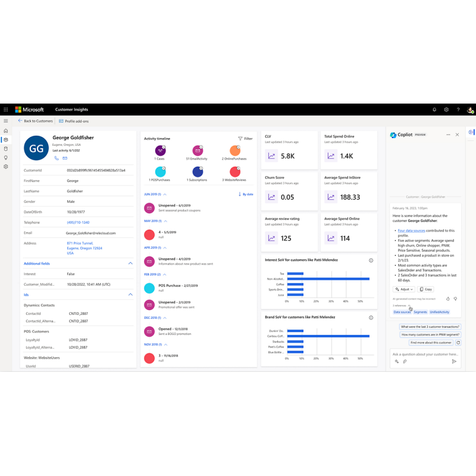Click the email icon under George Goldfisher

[x=65, y=158]
